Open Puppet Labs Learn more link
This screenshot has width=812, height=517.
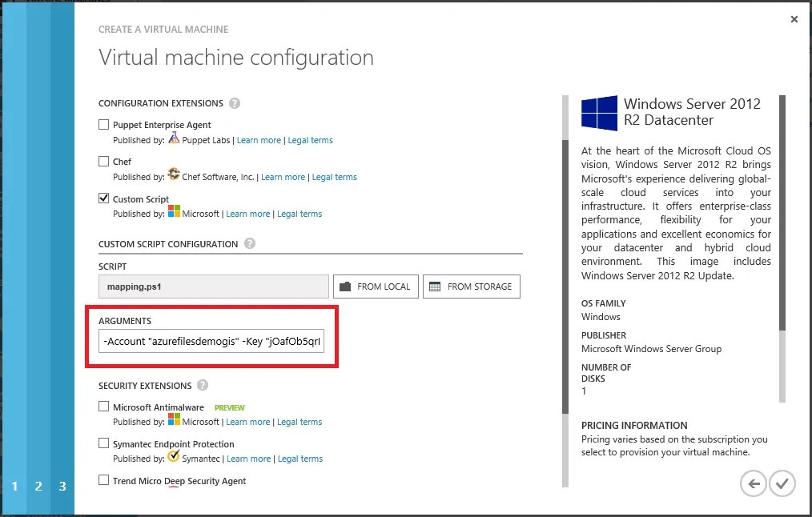pyautogui.click(x=259, y=140)
